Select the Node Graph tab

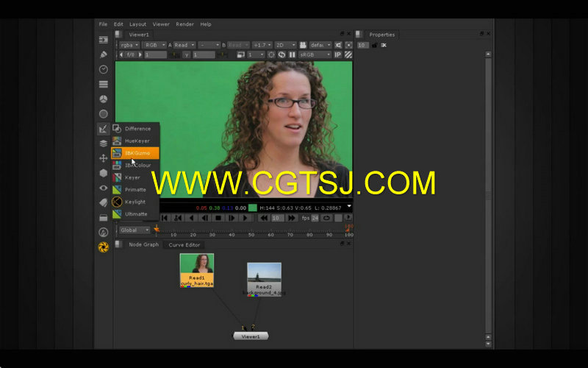[143, 244]
